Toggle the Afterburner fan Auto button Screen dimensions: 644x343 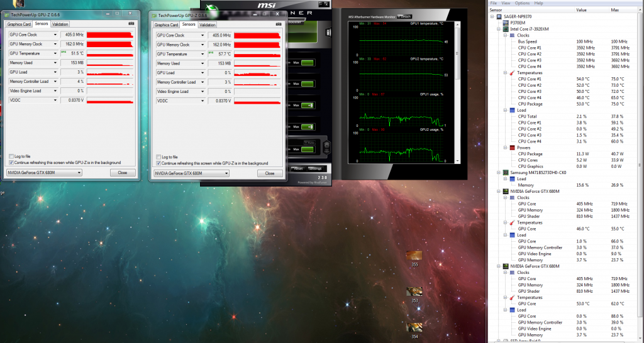(309, 143)
